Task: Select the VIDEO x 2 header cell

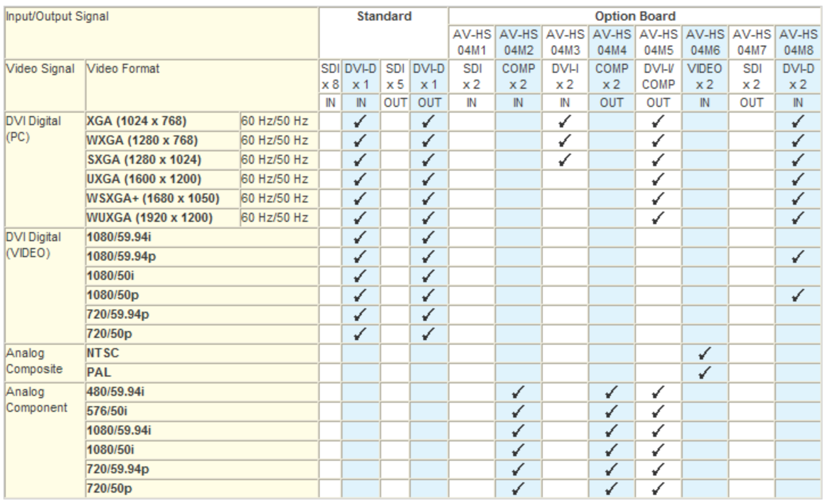Action: coord(705,76)
